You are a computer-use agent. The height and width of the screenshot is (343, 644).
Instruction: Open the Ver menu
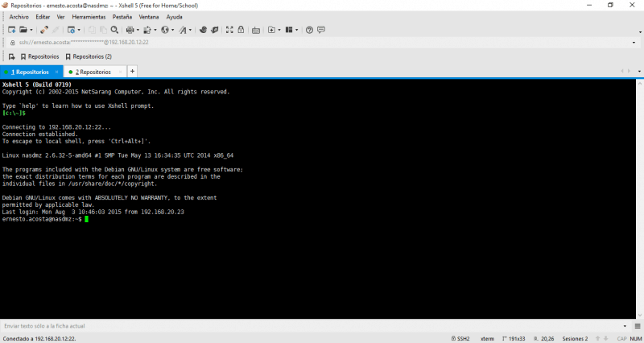[x=61, y=17]
